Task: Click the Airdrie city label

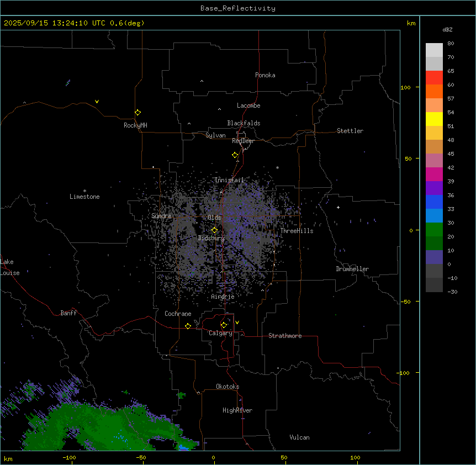Action: [223, 297]
